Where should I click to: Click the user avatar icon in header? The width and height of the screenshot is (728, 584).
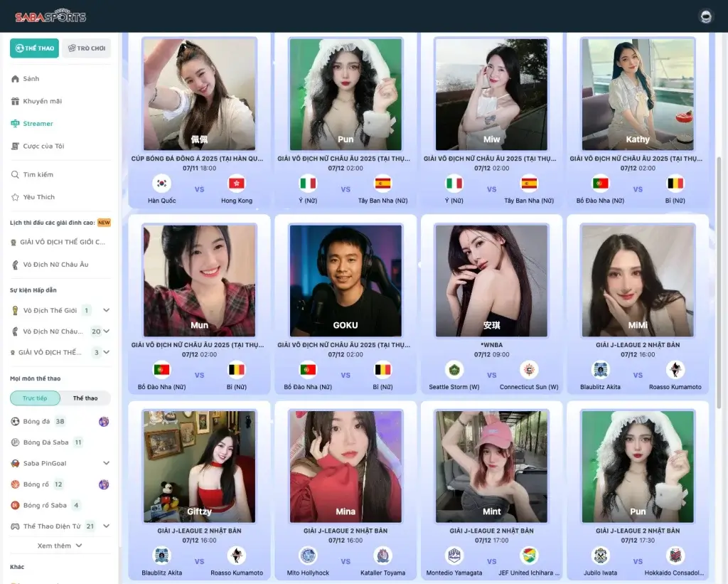tap(706, 16)
